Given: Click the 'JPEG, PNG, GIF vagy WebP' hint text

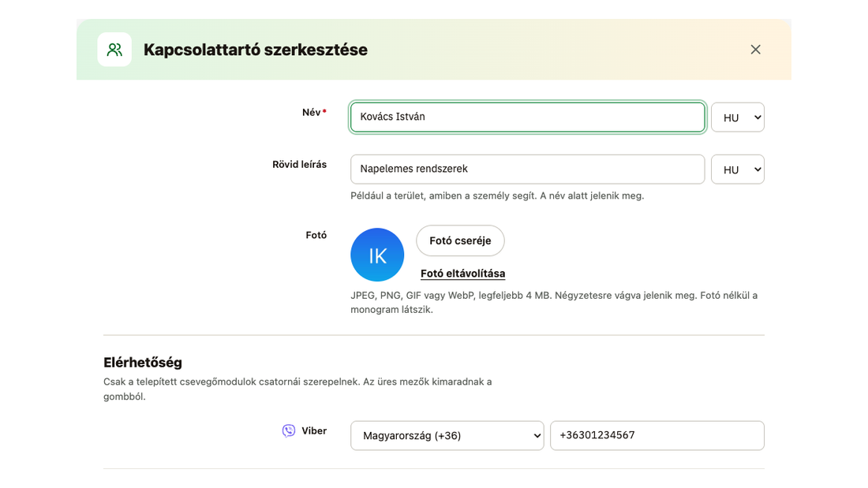Looking at the screenshot, I should tap(554, 302).
